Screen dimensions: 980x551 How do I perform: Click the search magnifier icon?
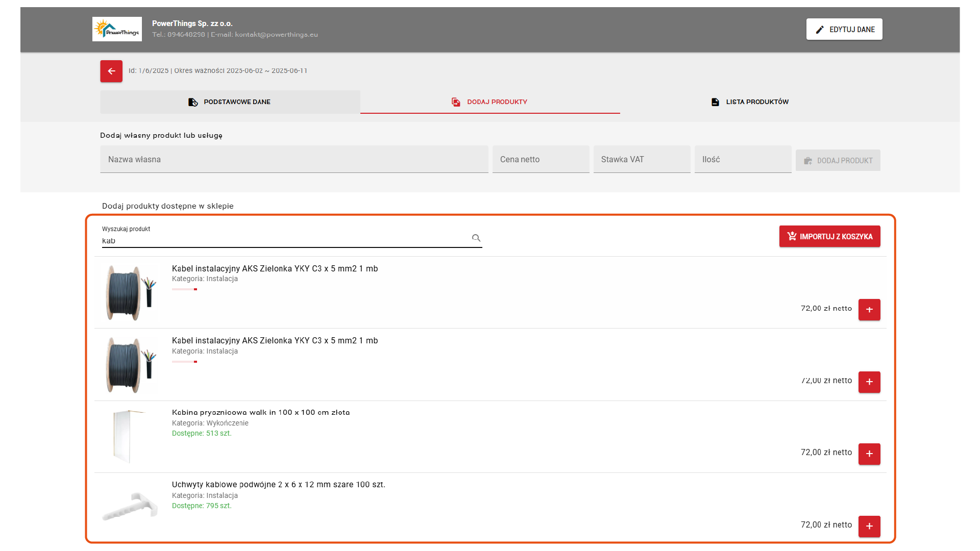(x=476, y=238)
